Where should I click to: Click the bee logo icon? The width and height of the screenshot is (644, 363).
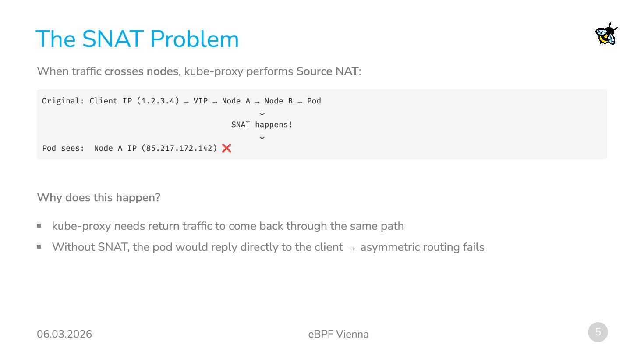pyautogui.click(x=606, y=34)
